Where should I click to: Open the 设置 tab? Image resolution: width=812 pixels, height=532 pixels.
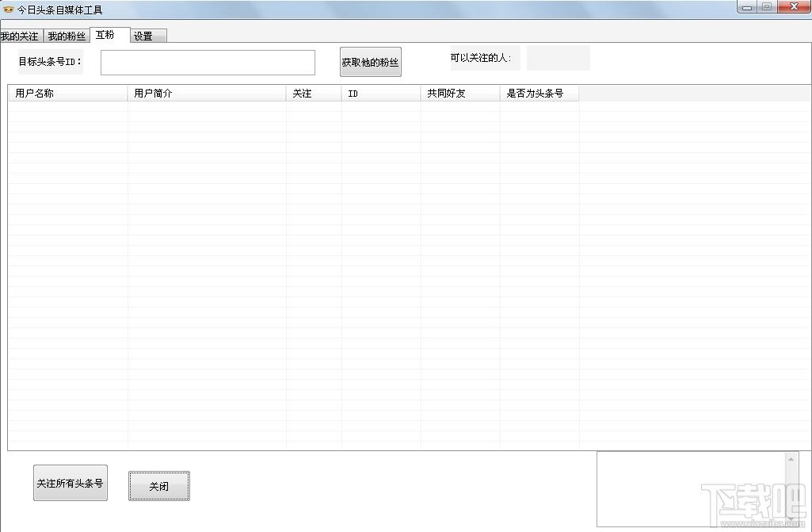click(148, 36)
